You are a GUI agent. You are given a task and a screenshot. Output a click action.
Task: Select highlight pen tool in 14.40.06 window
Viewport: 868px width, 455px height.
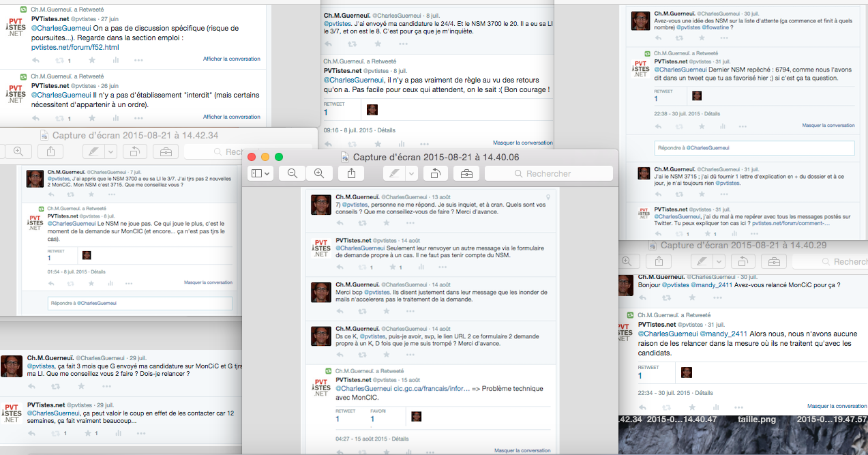[393, 174]
